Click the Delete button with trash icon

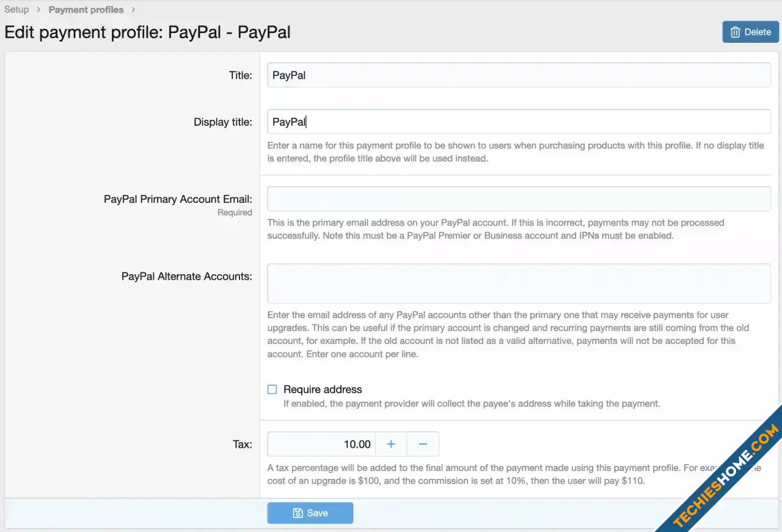[750, 32]
